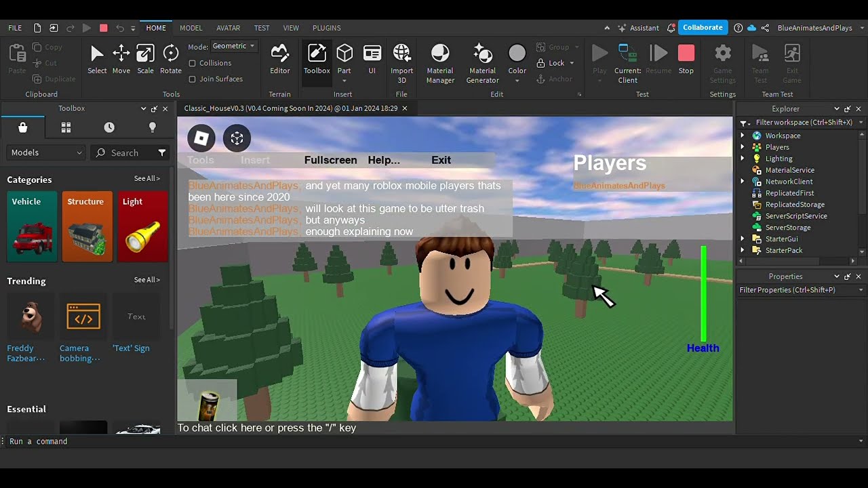
Task: Expand the Workspace tree node
Action: pos(742,136)
